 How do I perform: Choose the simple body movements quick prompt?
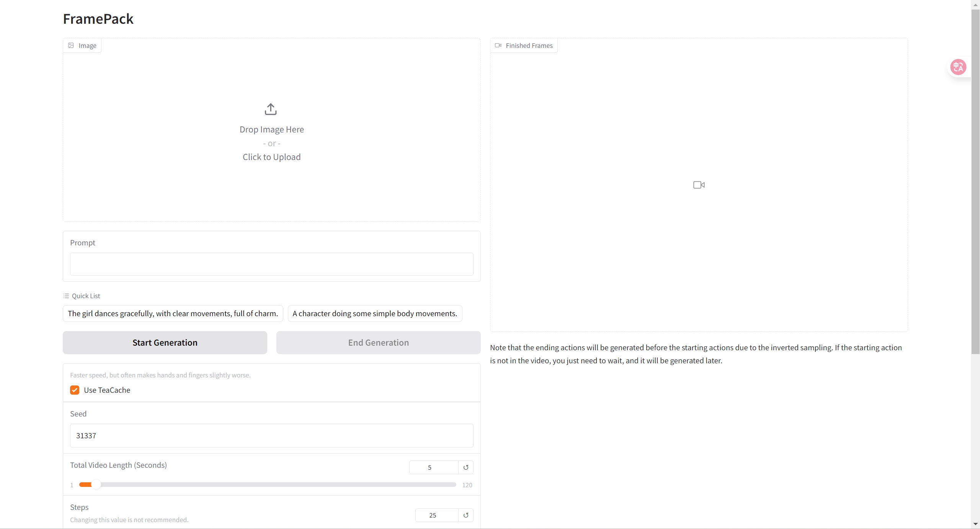point(375,313)
